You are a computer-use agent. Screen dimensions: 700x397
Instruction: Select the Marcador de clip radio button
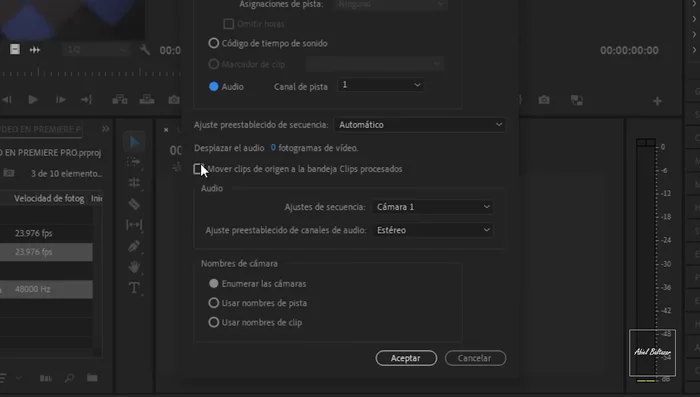(213, 64)
